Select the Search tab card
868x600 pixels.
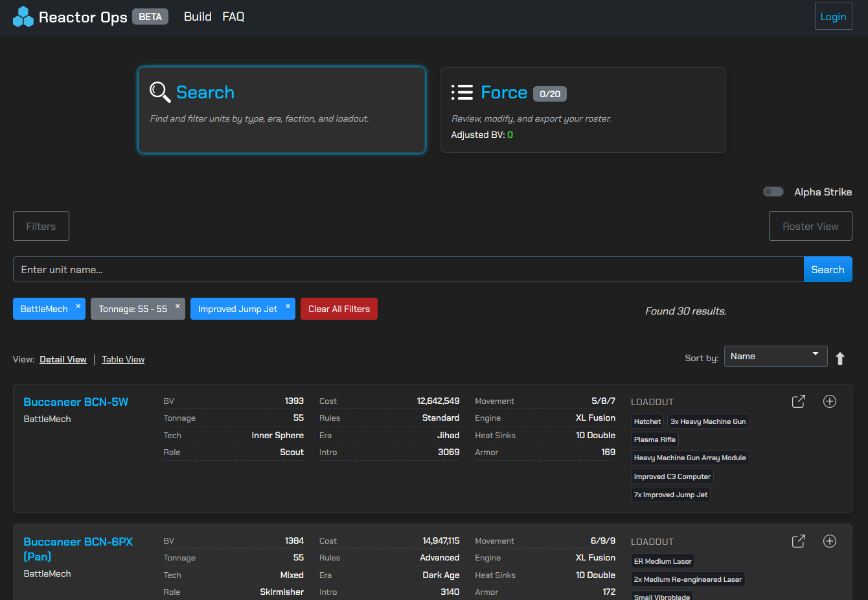click(282, 110)
